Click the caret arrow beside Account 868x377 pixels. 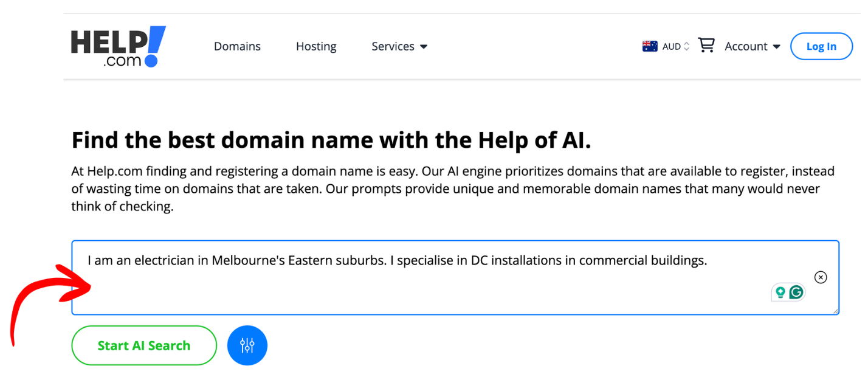tap(776, 47)
